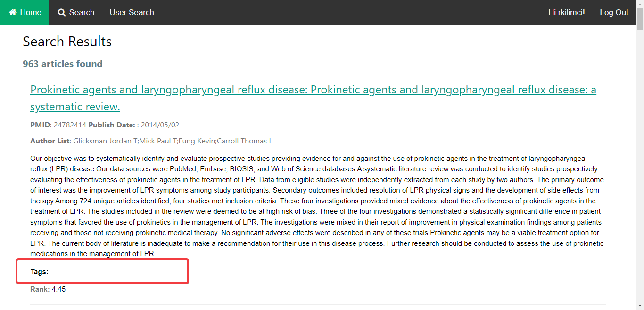Log Out of the application

click(x=614, y=12)
